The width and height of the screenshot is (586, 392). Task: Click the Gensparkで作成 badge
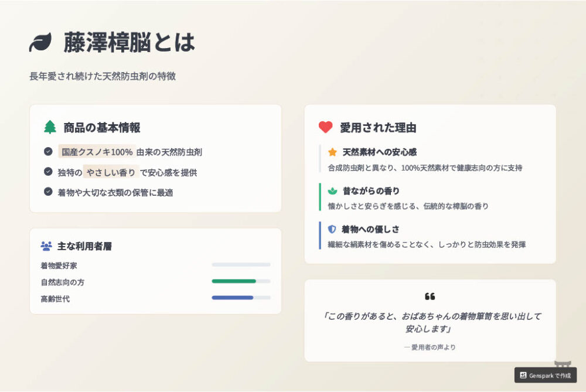[545, 375]
